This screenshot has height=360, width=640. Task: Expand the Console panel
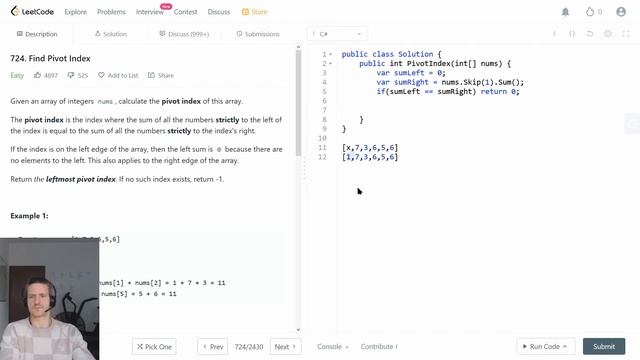[x=333, y=347]
